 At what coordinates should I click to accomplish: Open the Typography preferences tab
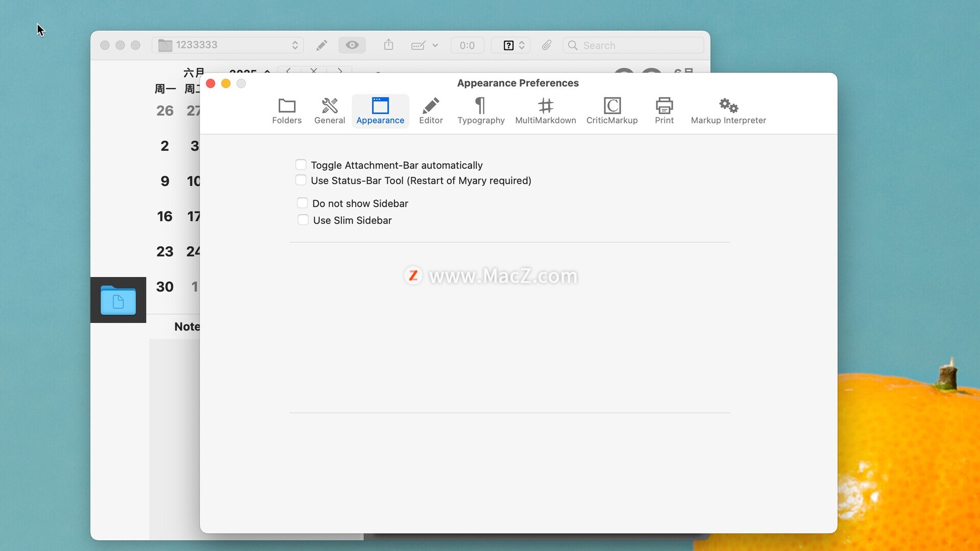click(481, 111)
